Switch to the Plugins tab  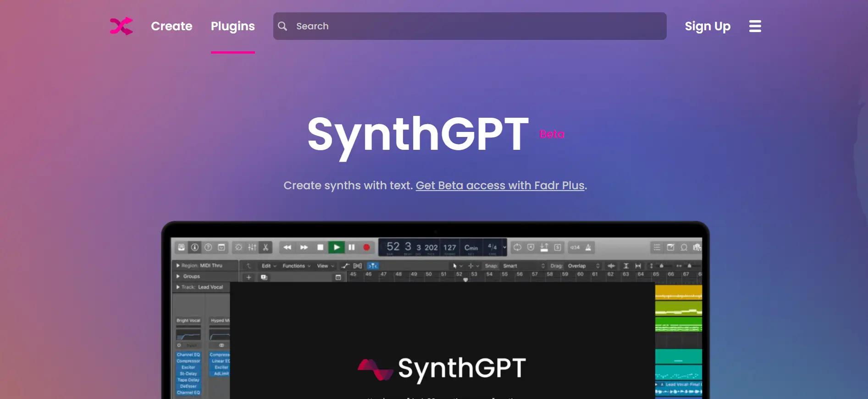pyautogui.click(x=233, y=26)
